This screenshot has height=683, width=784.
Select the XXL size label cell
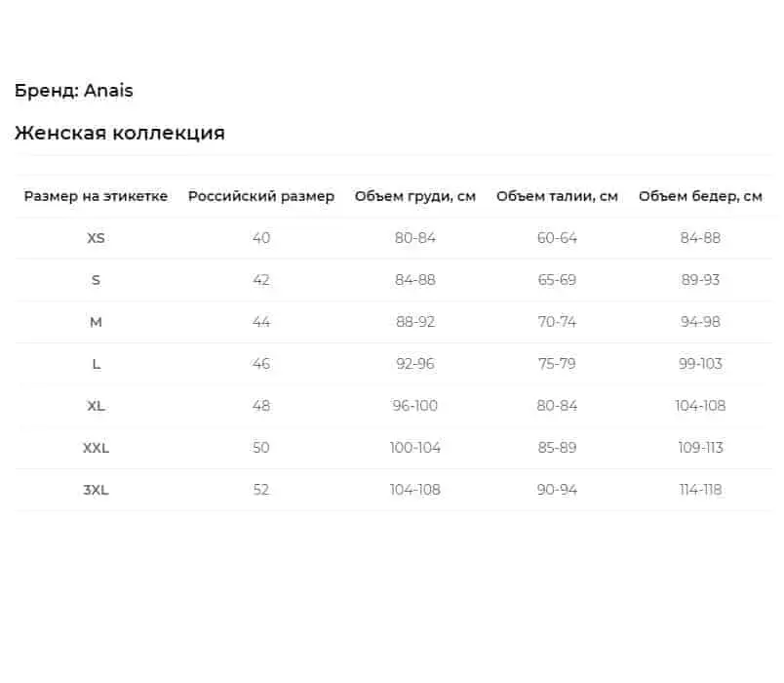[96, 448]
